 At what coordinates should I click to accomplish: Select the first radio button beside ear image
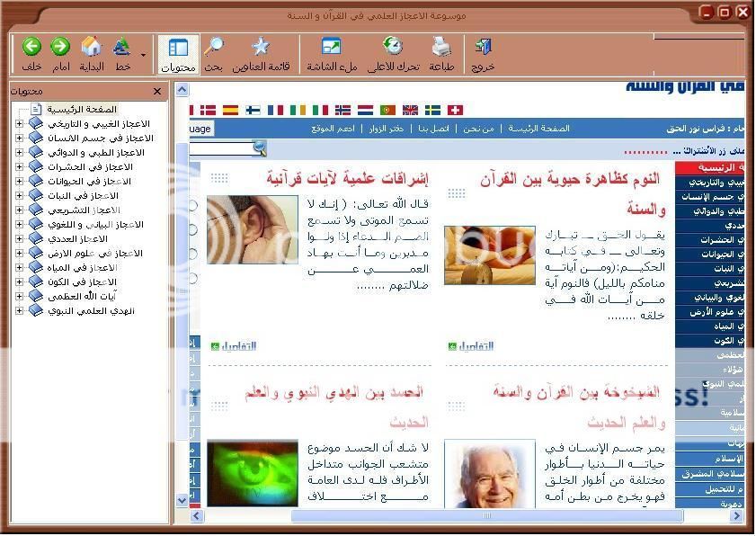point(191,206)
